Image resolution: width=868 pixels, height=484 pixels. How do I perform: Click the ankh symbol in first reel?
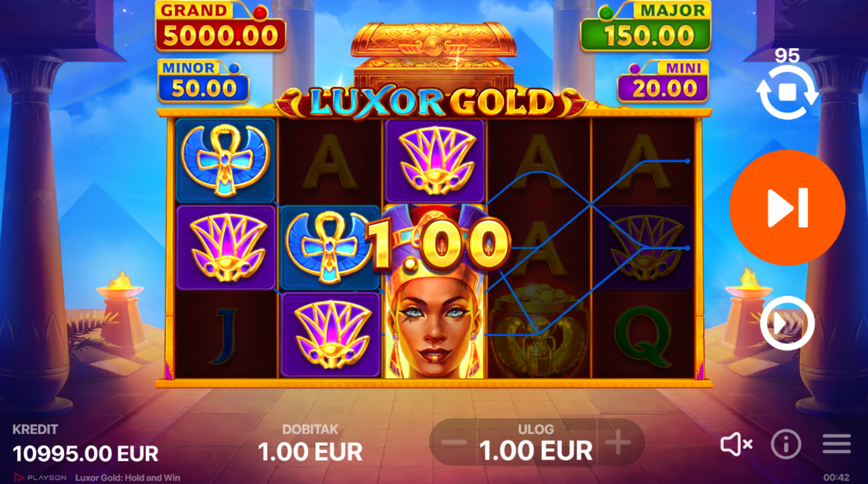click(x=226, y=160)
